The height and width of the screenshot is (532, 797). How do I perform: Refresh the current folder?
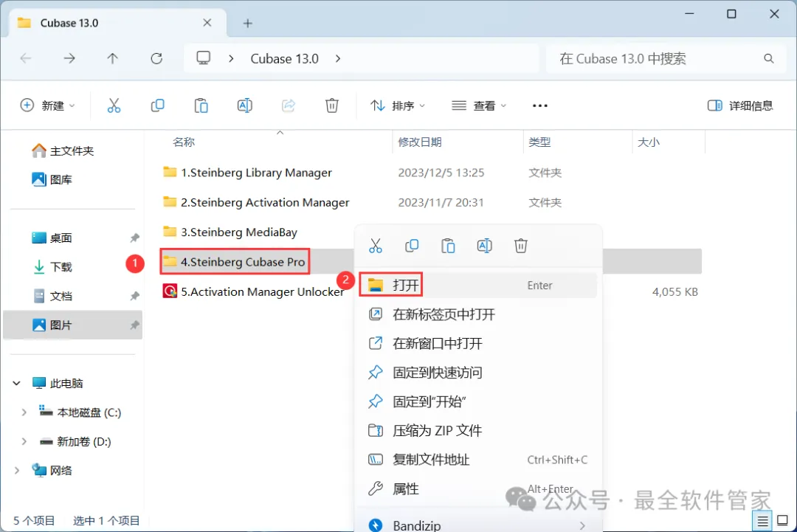pyautogui.click(x=156, y=58)
